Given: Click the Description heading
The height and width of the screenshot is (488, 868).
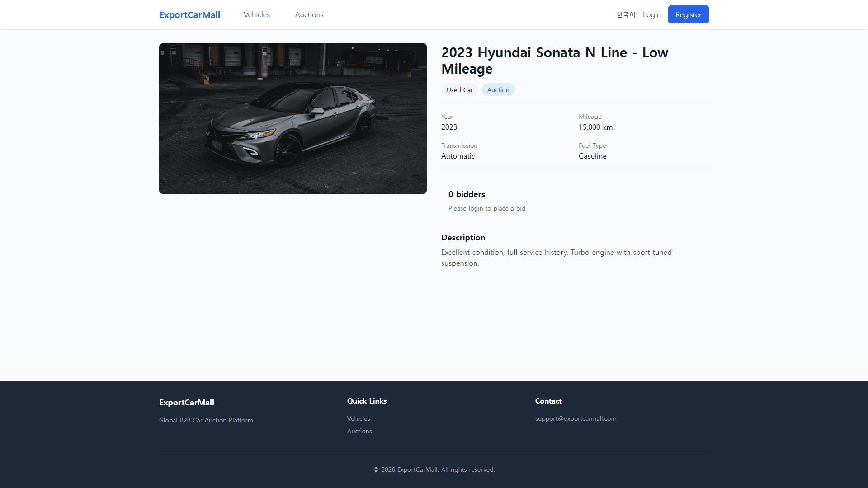Looking at the screenshot, I should coord(463,238).
